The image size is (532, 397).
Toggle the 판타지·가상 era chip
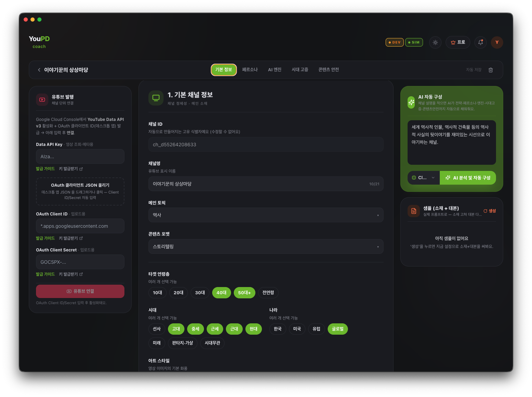click(x=182, y=343)
